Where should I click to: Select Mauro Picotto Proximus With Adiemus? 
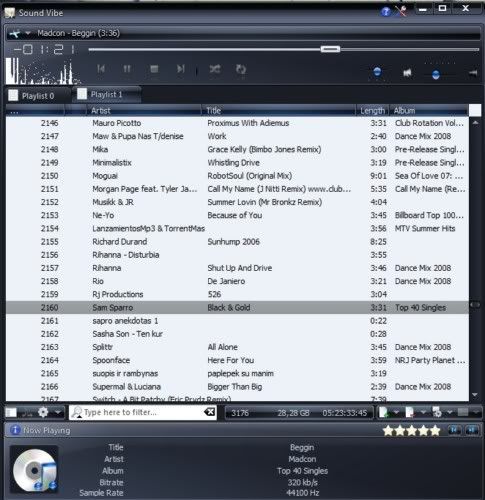pos(237,123)
